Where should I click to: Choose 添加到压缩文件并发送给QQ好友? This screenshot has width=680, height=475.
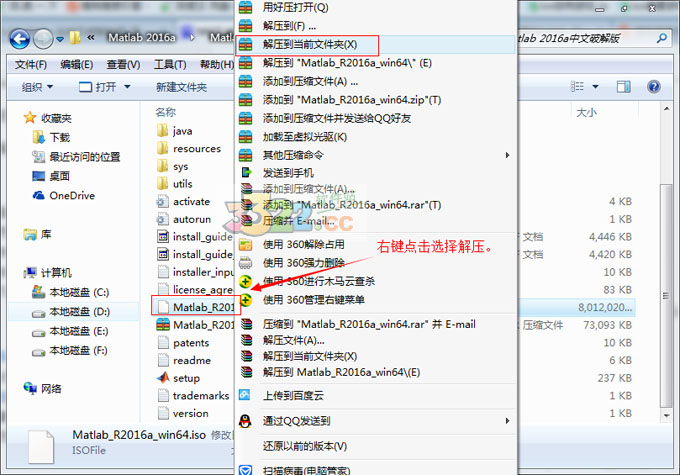tap(376, 118)
